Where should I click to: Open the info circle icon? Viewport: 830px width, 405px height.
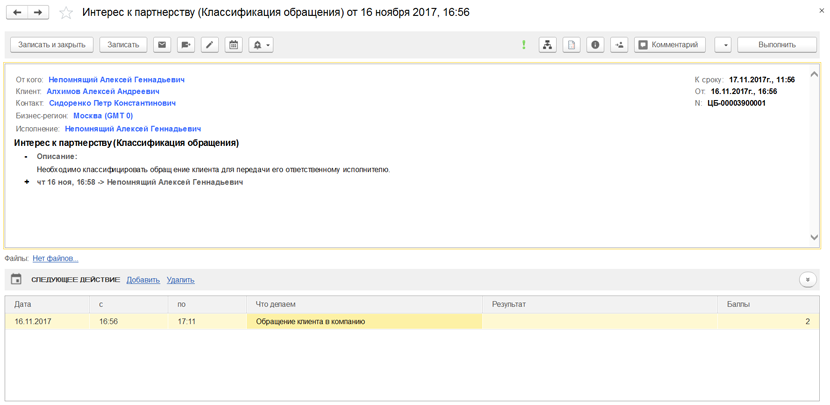[x=596, y=45]
